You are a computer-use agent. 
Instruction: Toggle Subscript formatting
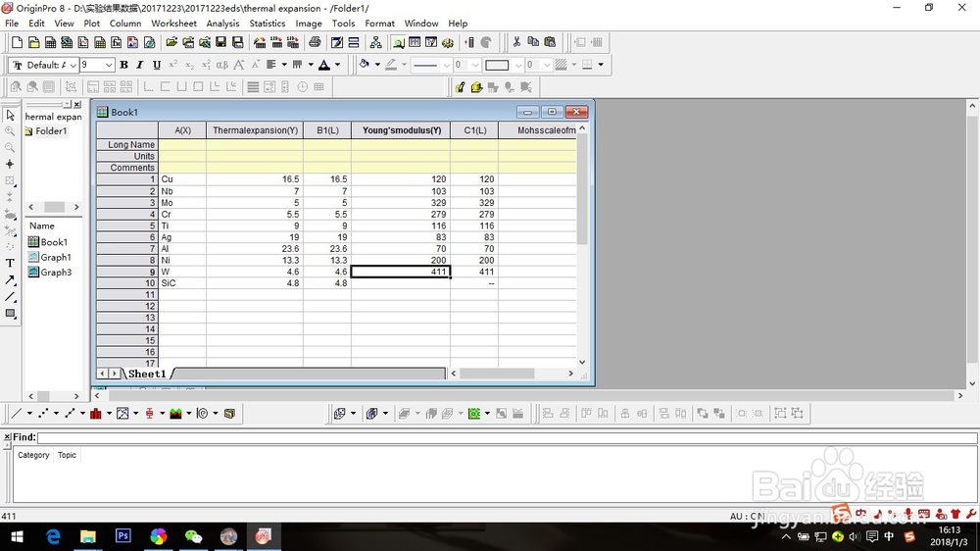189,65
